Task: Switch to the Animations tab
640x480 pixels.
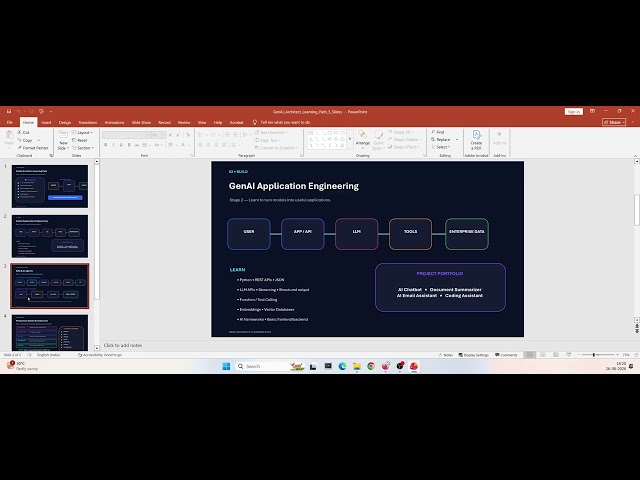Action: pos(114,122)
